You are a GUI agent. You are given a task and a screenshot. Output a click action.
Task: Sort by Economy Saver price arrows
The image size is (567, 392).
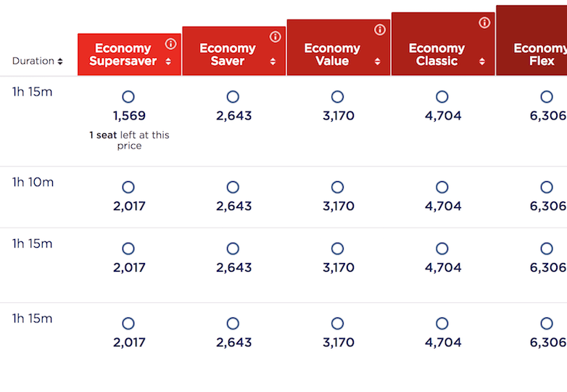point(273,62)
